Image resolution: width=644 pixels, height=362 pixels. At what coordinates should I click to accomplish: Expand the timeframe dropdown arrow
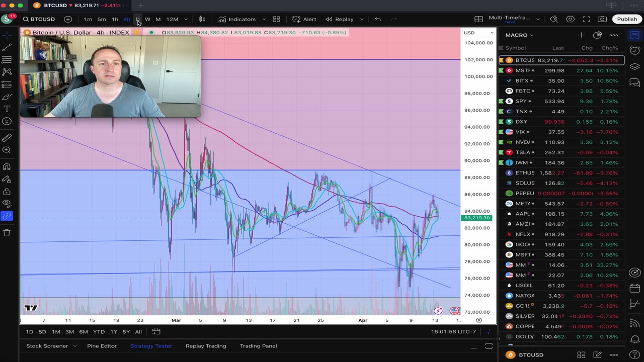[186, 19]
